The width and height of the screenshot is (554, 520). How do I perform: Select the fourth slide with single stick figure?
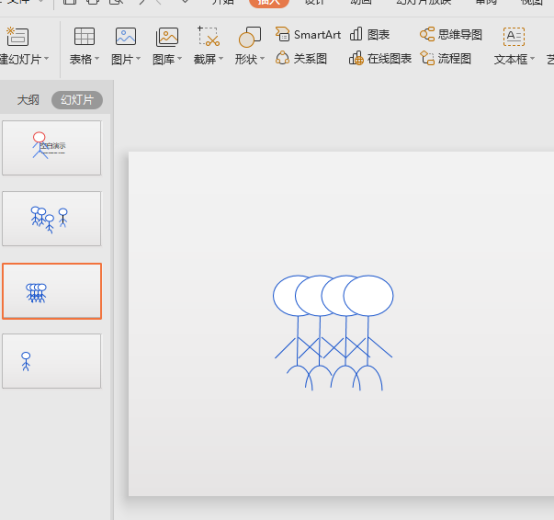point(52,361)
